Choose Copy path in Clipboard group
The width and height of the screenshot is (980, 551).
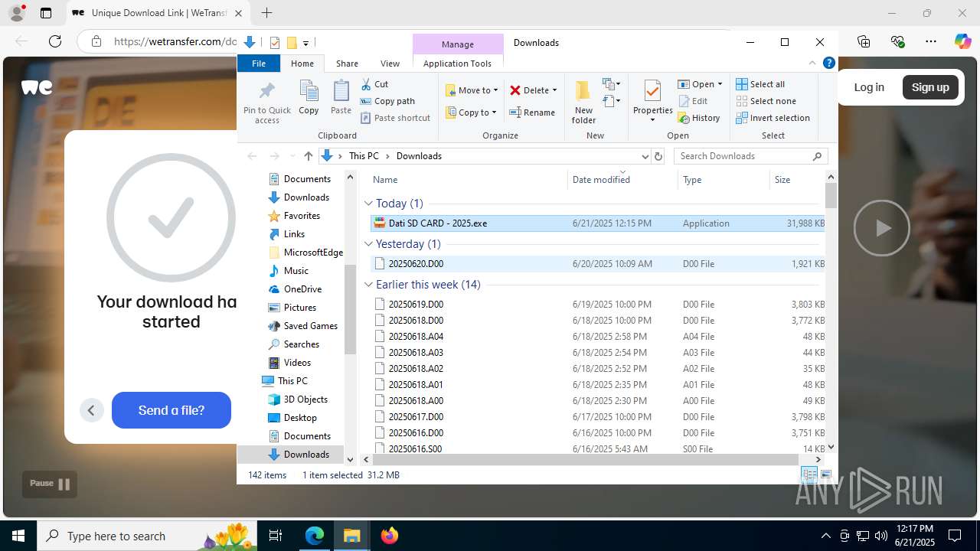point(387,101)
